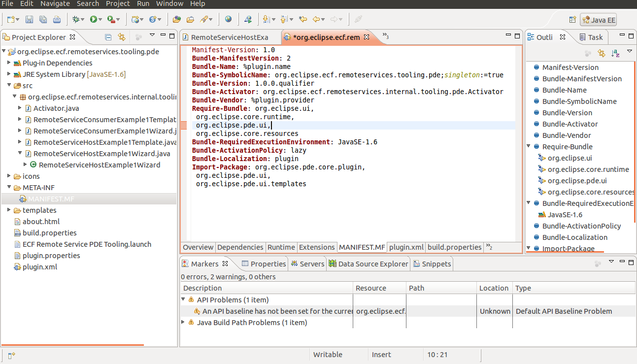The image size is (637, 364).
Task: Collapse all in Project Explorer
Action: [108, 37]
